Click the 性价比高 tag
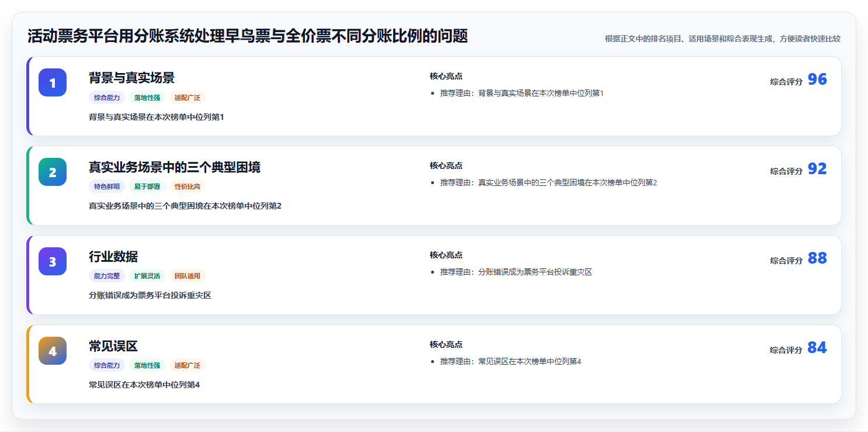868x432 pixels. click(188, 187)
